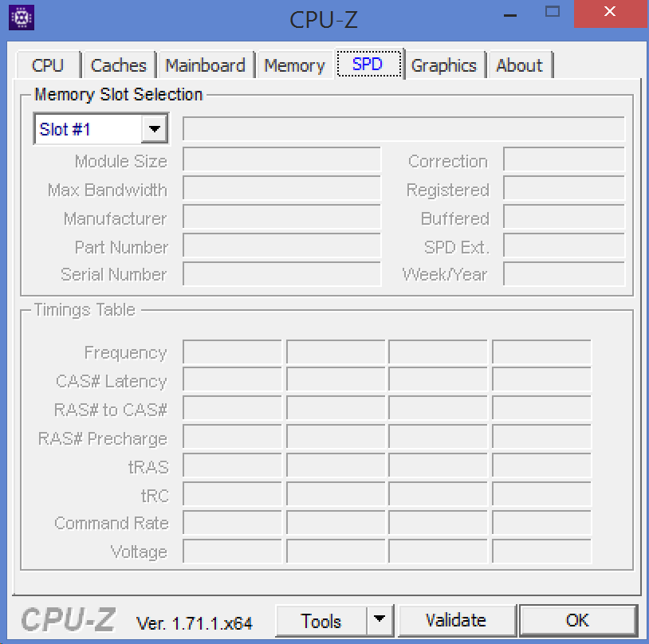649x644 pixels.
Task: Click the Serial Number value field
Action: click(282, 273)
